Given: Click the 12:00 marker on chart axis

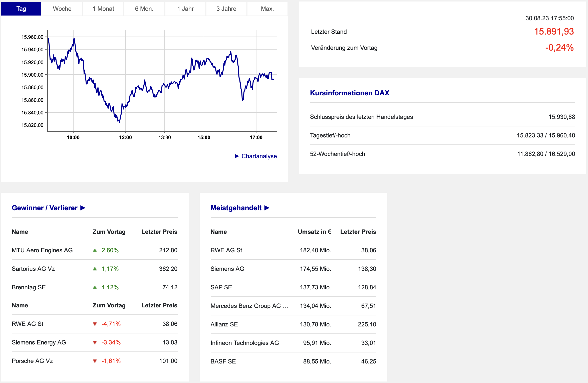Looking at the screenshot, I should (125, 137).
